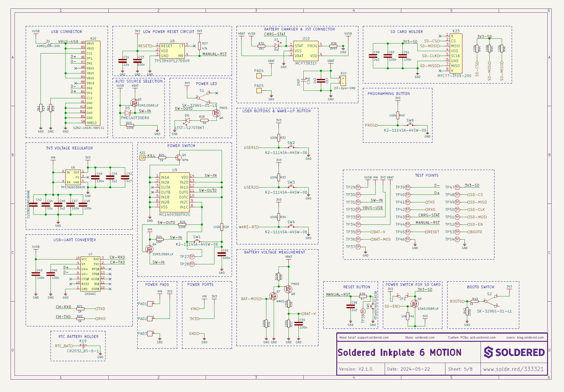Viewport: 564px width, 392px height.
Task: Select the R27 47k resistor
Action: 199,46
